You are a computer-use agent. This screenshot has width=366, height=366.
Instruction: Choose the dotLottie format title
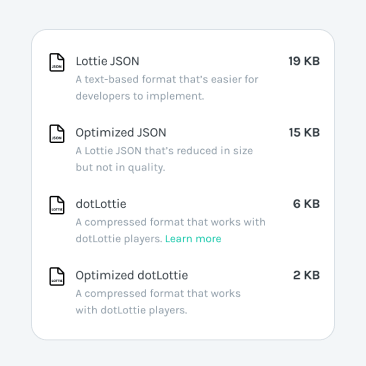[101, 204]
